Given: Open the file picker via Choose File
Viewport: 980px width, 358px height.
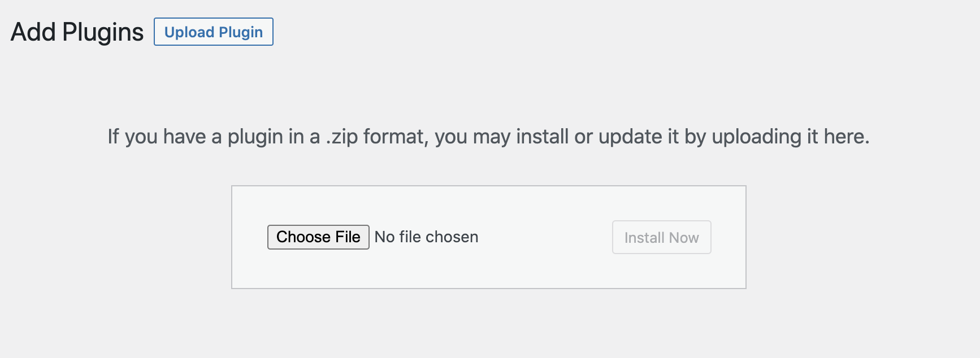Looking at the screenshot, I should pyautogui.click(x=318, y=237).
